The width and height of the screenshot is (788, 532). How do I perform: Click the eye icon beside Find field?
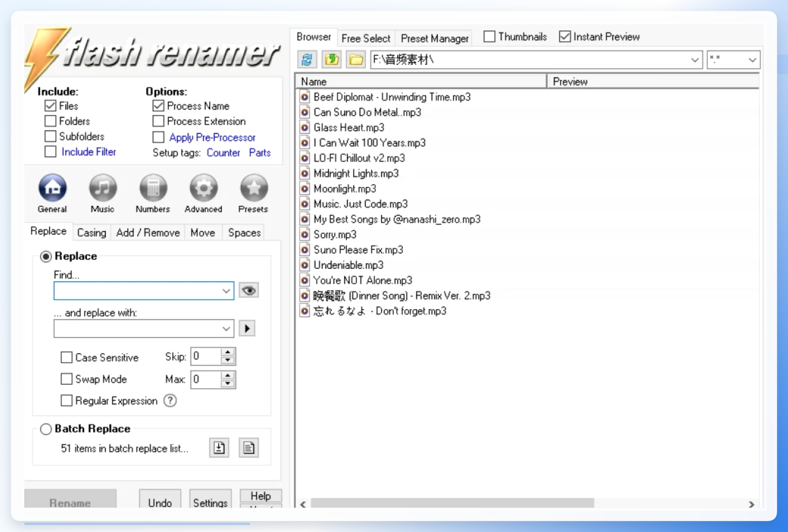pyautogui.click(x=249, y=290)
